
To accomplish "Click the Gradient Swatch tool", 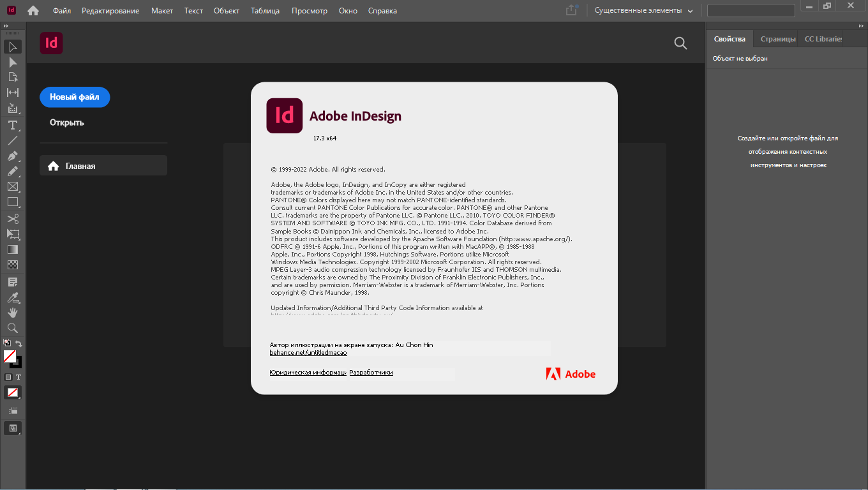I will [x=12, y=249].
